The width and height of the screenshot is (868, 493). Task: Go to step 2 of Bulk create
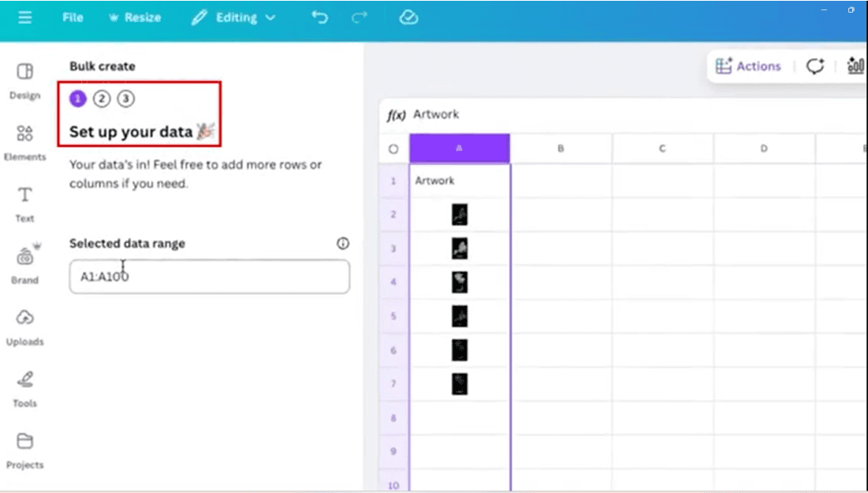point(102,99)
